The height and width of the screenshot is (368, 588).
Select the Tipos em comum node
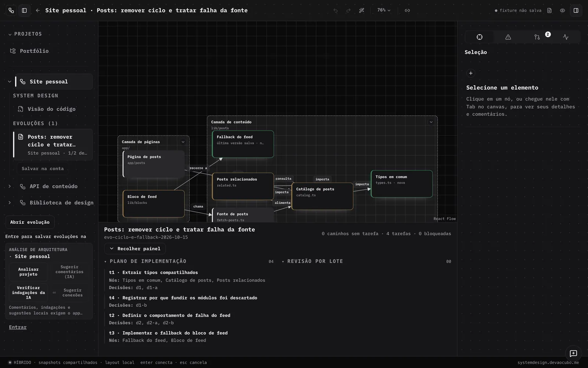402,184
